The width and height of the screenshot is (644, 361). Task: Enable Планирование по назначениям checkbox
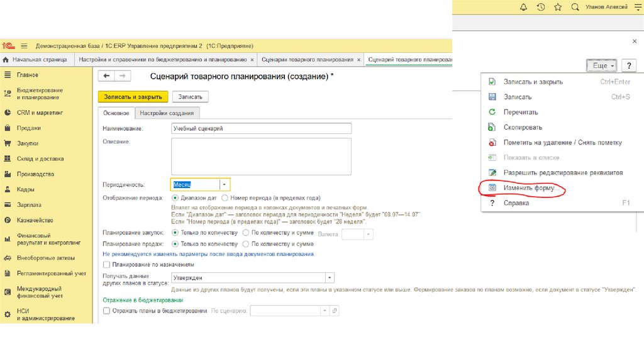106,265
